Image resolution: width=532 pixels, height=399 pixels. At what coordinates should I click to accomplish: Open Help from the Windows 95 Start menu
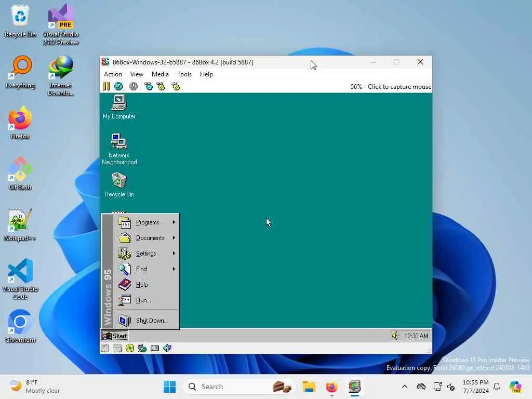[x=146, y=285]
